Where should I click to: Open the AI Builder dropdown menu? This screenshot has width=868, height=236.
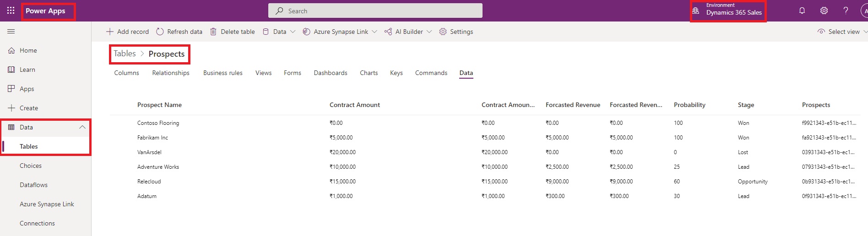coord(408,32)
